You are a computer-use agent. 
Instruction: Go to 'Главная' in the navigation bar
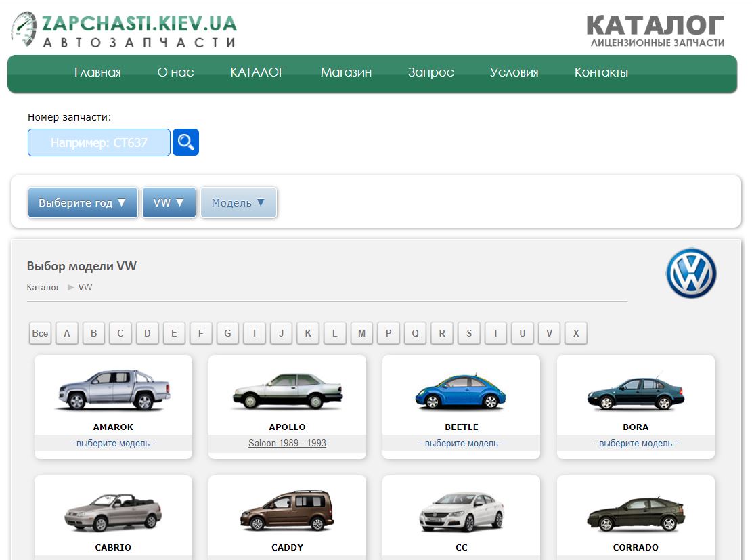pos(97,72)
